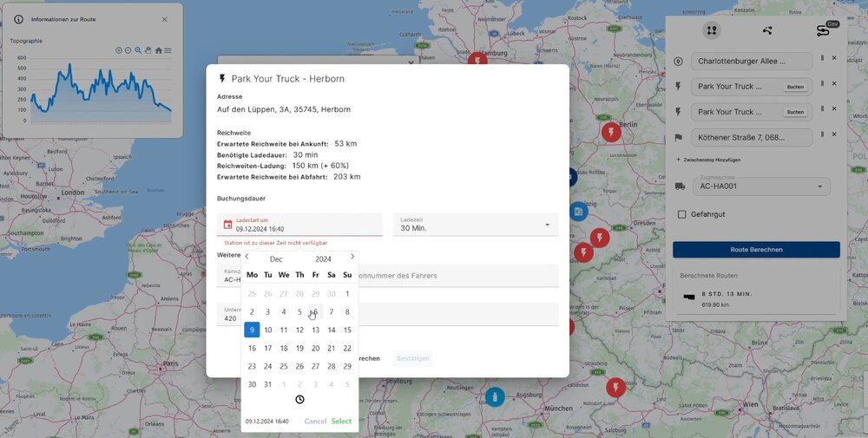Open the Zugmaschine AC-HA001 dropdown
868x438 pixels.
click(819, 186)
